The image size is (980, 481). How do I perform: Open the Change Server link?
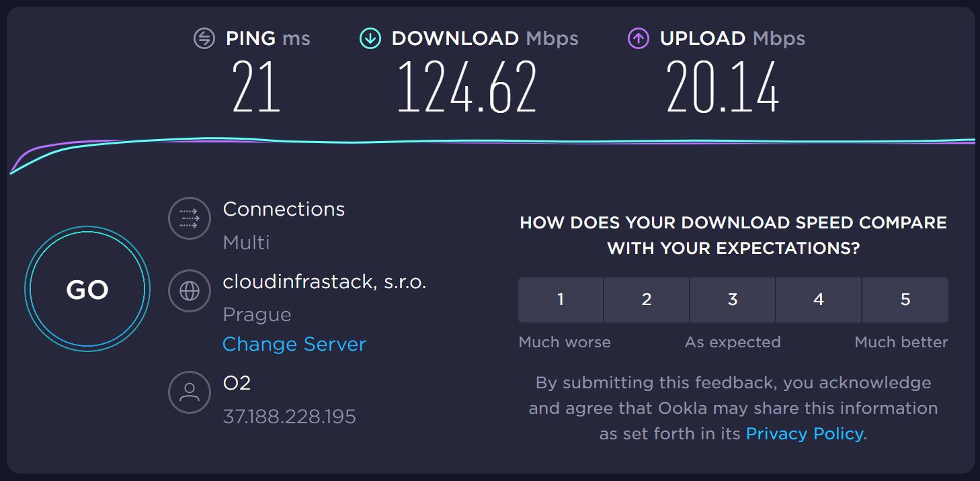click(x=294, y=344)
